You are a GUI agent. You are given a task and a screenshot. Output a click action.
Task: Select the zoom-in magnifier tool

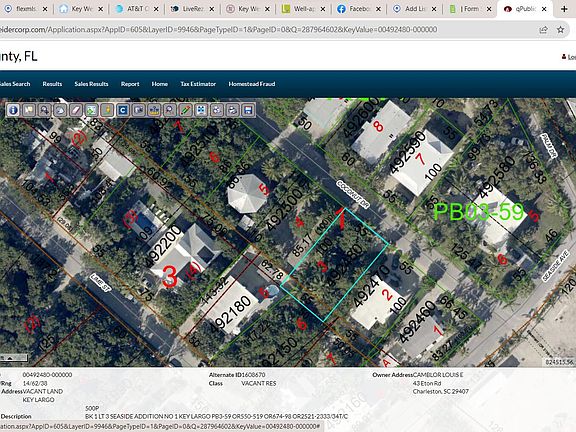coord(44,110)
